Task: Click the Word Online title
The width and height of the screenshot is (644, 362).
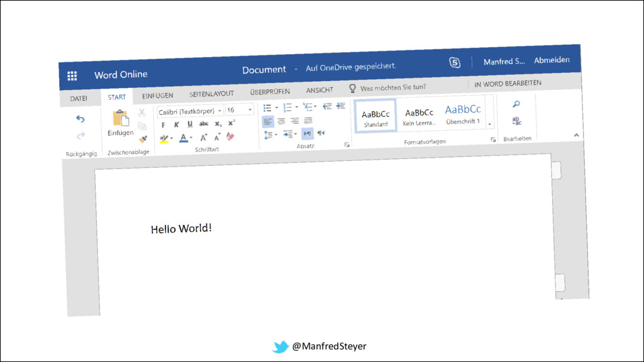Action: coord(121,75)
